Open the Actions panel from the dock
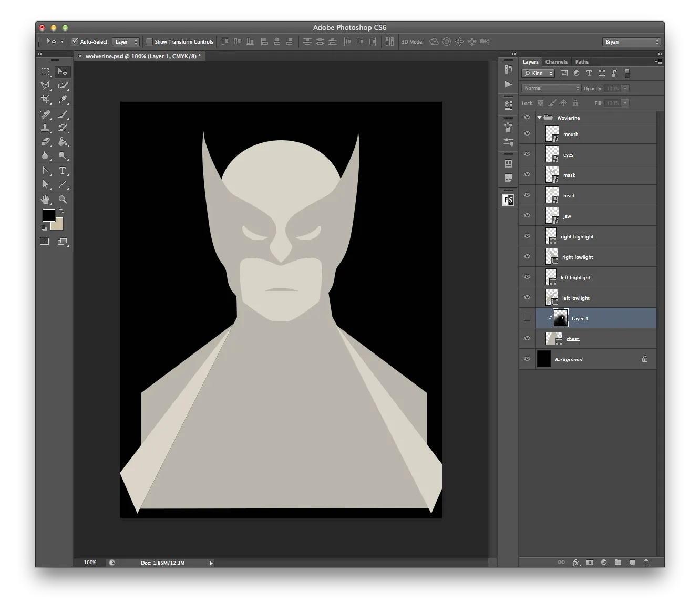This screenshot has width=700, height=614. [x=508, y=84]
